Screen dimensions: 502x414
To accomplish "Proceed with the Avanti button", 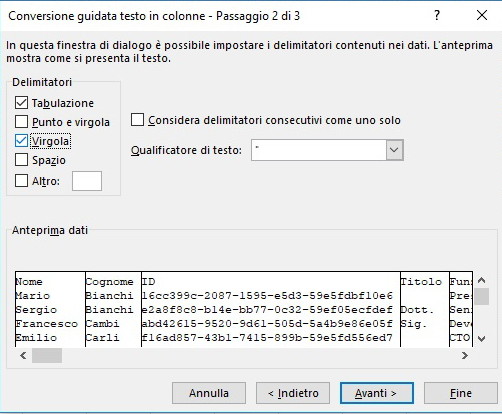I will [377, 393].
